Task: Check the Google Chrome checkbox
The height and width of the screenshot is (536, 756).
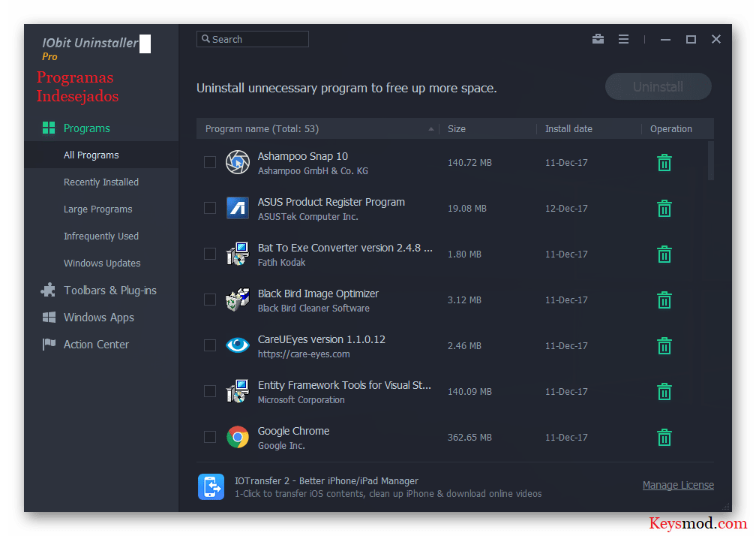Action: (x=210, y=437)
